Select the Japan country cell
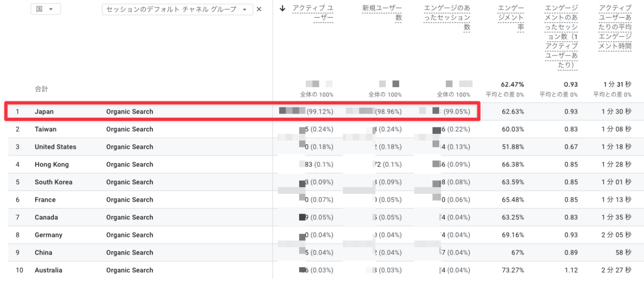The width and height of the screenshot is (644, 281). pyautogui.click(x=44, y=111)
